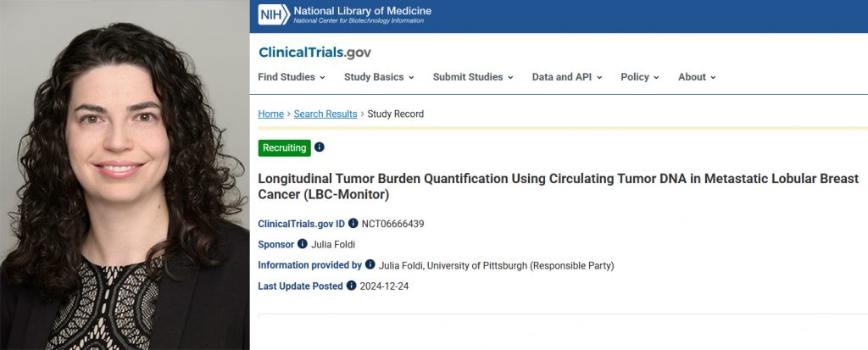Click info icon next to ClinicalTrials.gov ID
This screenshot has height=350, width=868.
point(353,224)
